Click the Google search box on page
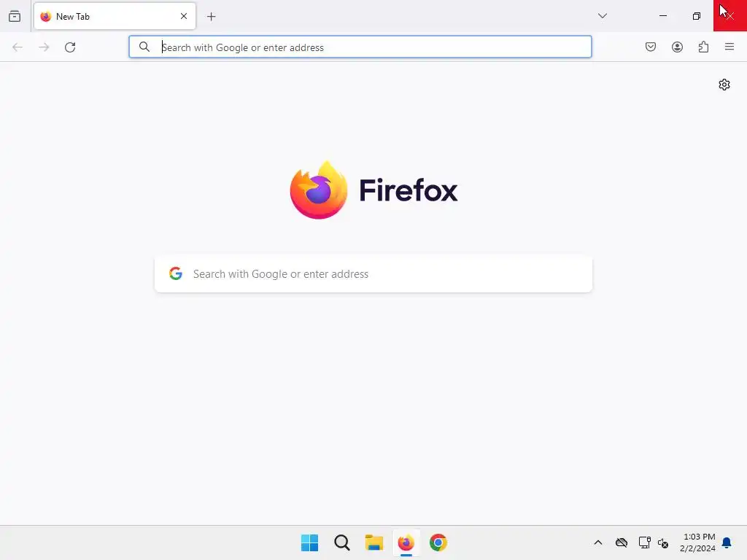The width and height of the screenshot is (747, 560). point(373,274)
